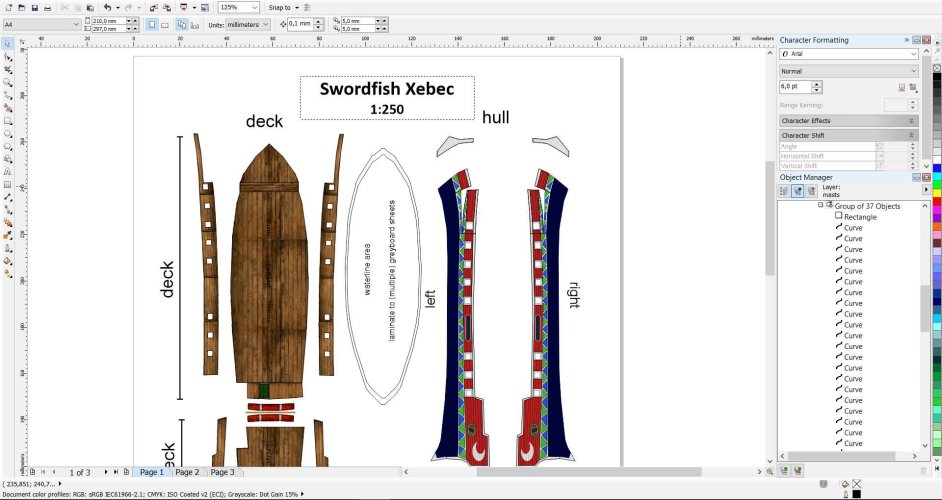Click the Undo arrow icon
Image resolution: width=942 pixels, height=500 pixels.
click(106, 7)
